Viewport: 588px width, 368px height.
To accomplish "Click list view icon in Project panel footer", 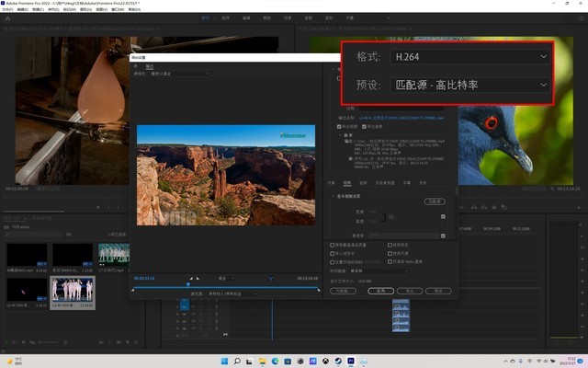I will tap(15, 342).
